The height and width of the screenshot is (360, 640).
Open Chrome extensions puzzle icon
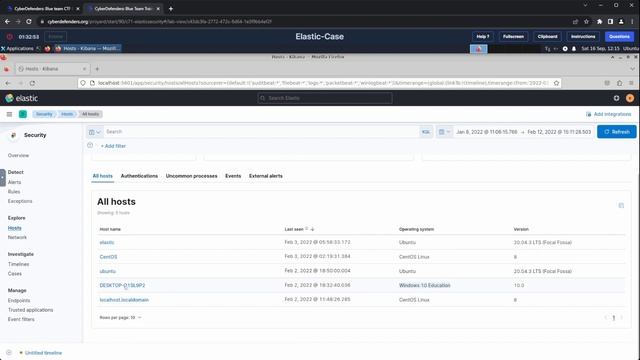click(599, 21)
